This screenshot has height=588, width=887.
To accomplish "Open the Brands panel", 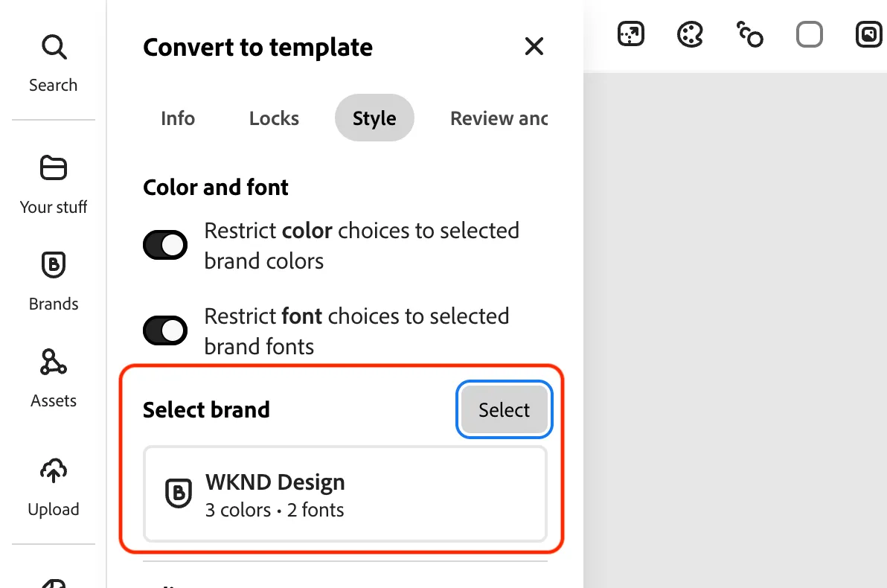I will [53, 281].
